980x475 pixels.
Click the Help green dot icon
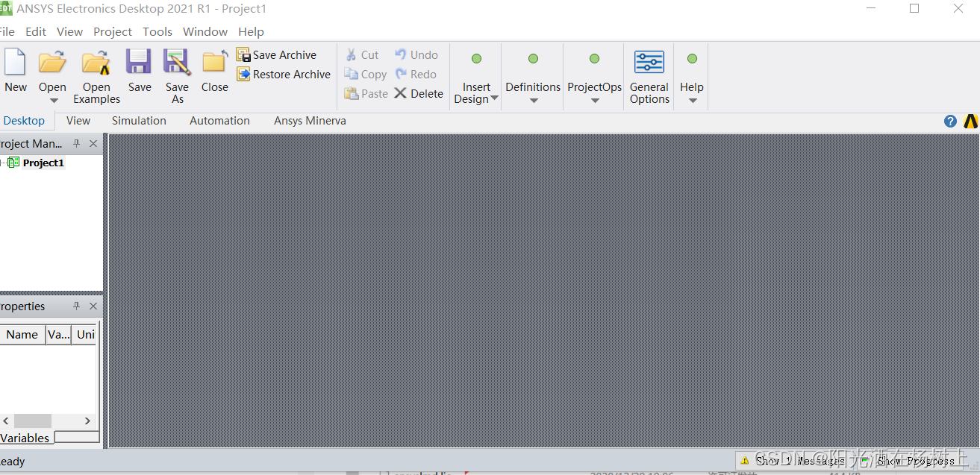(692, 59)
